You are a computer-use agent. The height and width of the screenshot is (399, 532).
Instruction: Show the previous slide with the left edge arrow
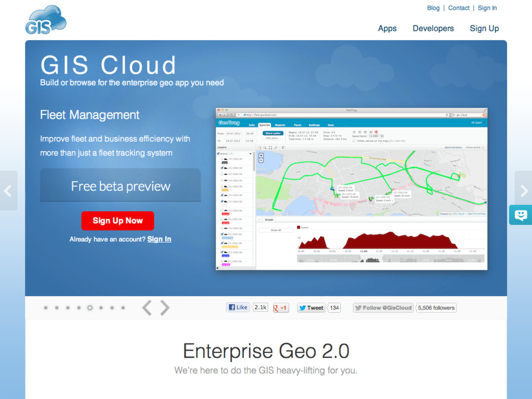pos(8,191)
